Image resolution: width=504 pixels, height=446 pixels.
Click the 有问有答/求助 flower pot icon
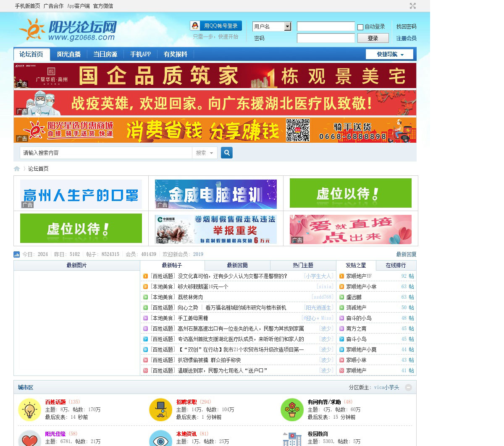click(292, 409)
